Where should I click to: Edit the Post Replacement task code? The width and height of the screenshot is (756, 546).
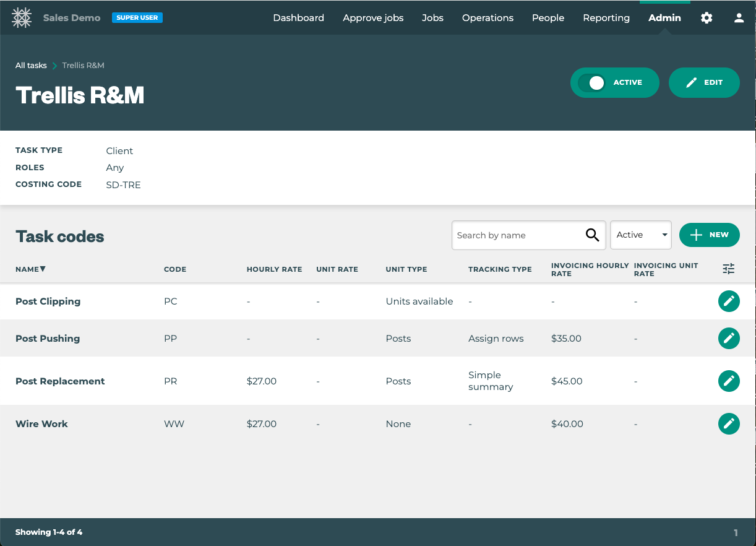pyautogui.click(x=729, y=381)
